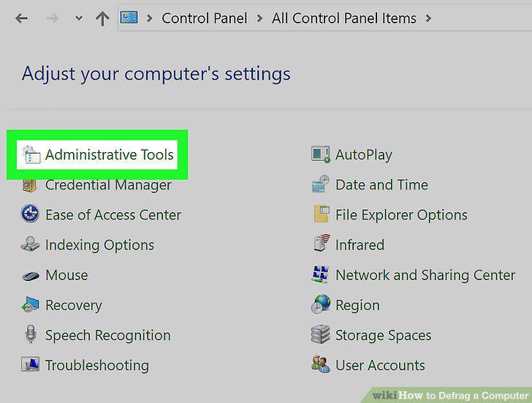Click the Date and Time calendar icon
This screenshot has width=532, height=403.
click(x=320, y=184)
